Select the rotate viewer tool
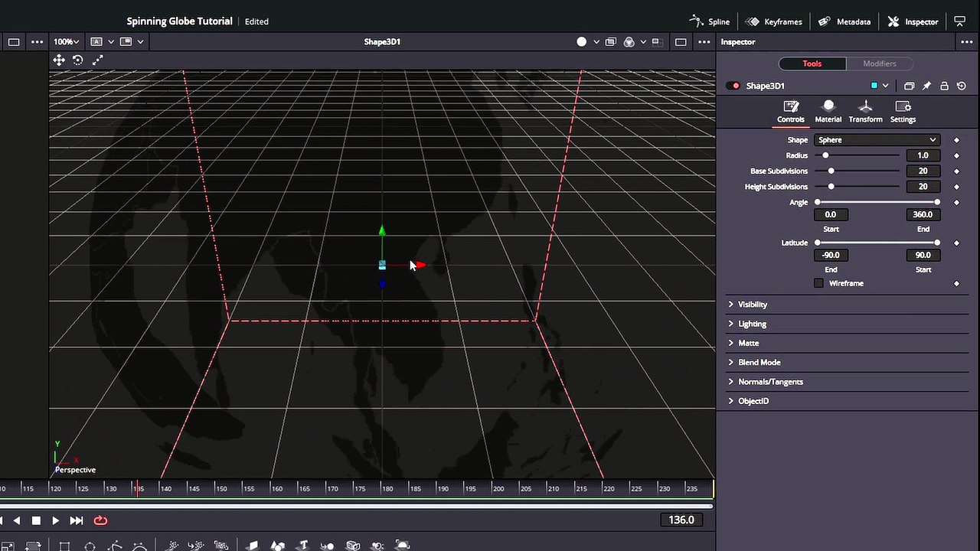This screenshot has width=980, height=551. 78,60
